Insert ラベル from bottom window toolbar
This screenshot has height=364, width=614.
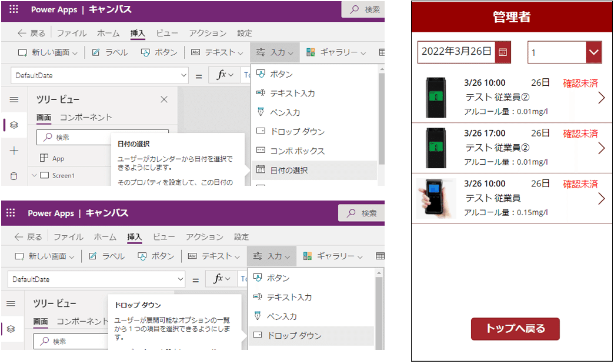point(106,256)
